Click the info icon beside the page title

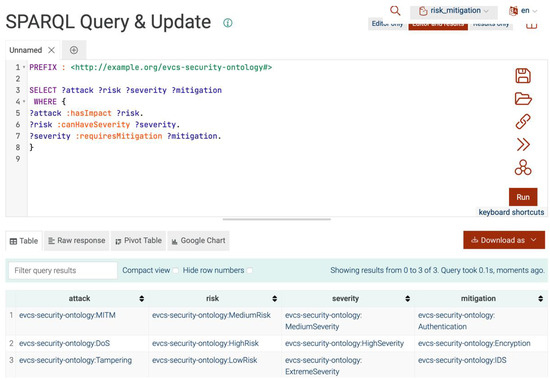[228, 23]
